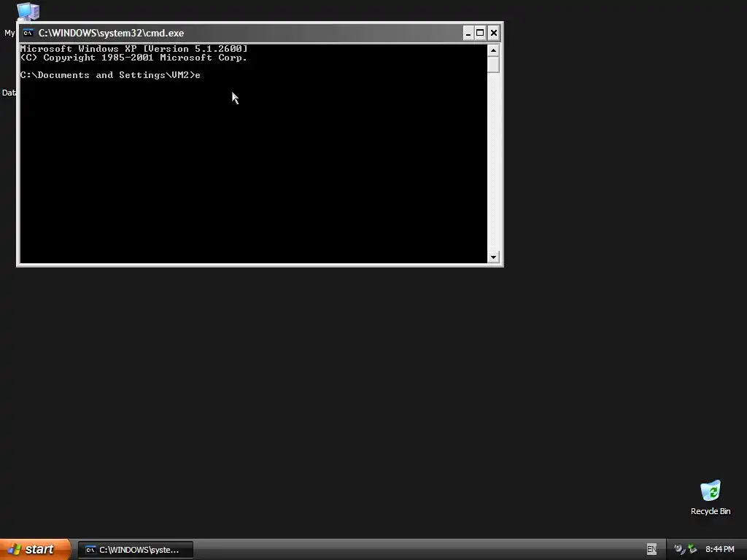Click the 8:44 PM clock

(x=720, y=549)
